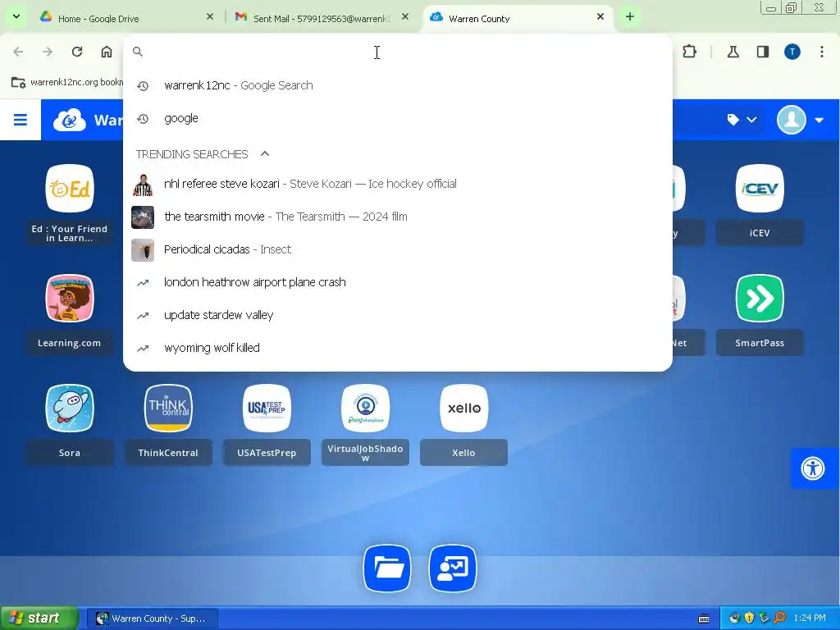Open the Learning.com app icon

click(x=70, y=298)
